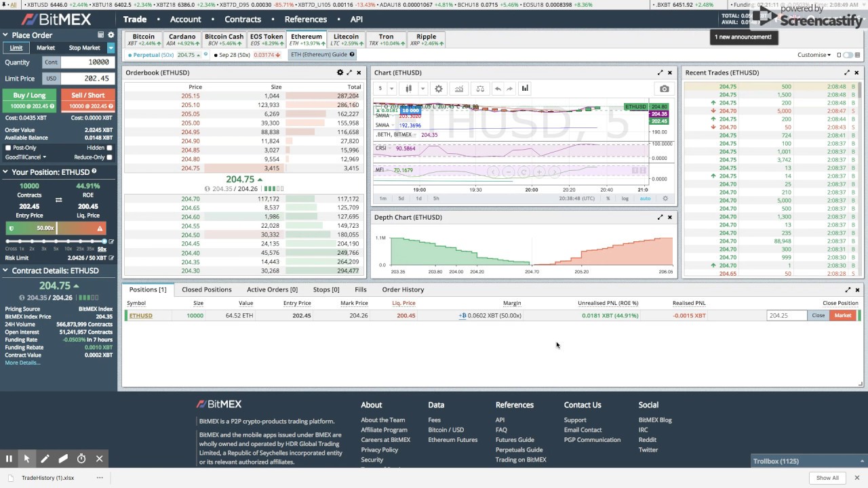Image resolution: width=868 pixels, height=488 pixels.
Task: Toggle chart log scale
Action: (625, 199)
